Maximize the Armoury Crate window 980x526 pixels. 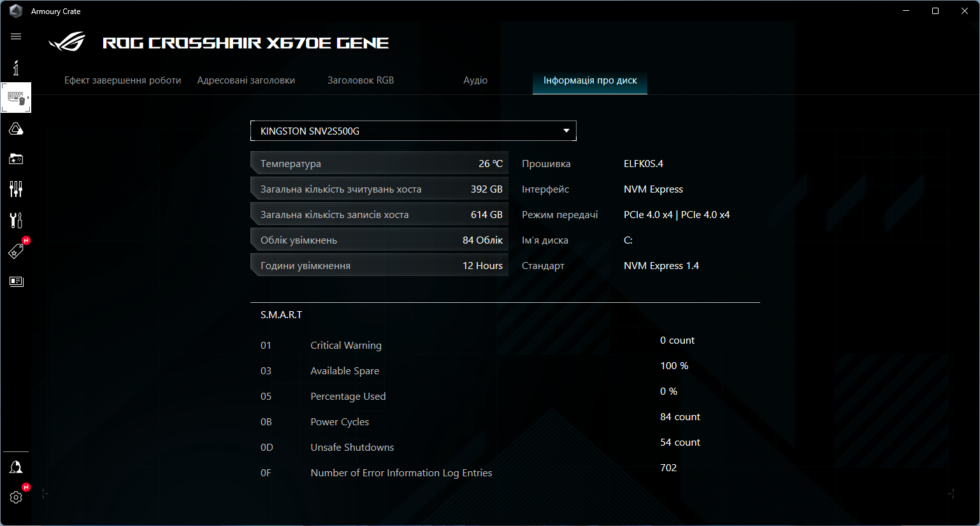[x=935, y=11]
